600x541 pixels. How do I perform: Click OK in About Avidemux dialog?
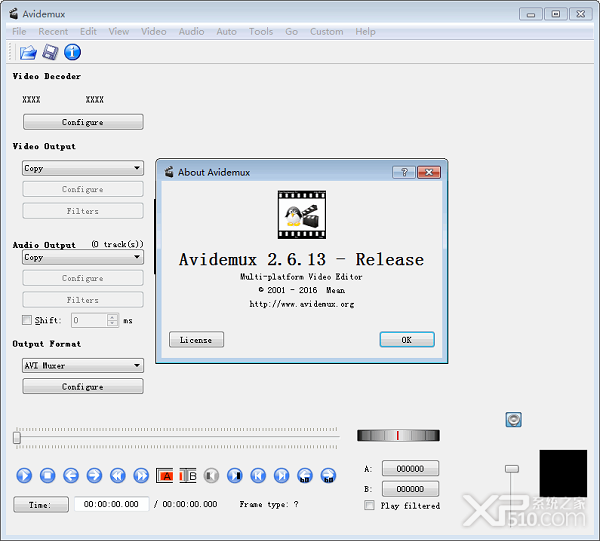407,340
